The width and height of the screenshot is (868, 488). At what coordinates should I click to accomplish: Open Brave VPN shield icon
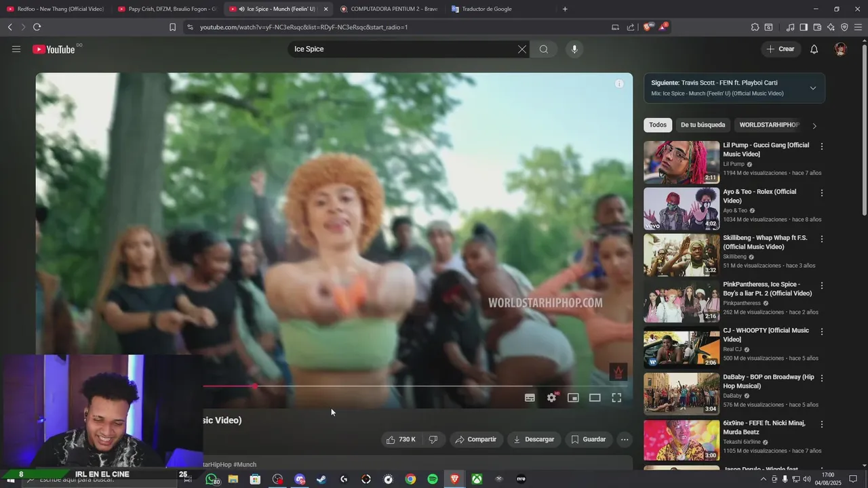844,27
